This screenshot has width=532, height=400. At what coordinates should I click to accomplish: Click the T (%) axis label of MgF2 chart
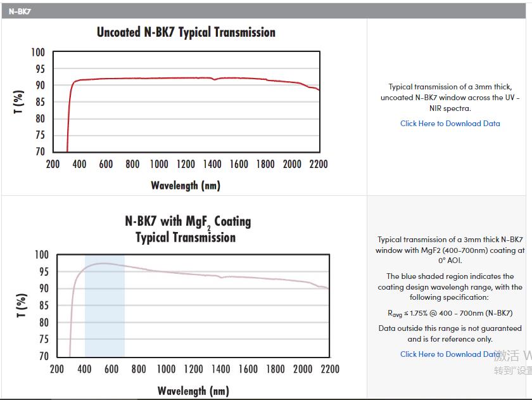(x=22, y=306)
